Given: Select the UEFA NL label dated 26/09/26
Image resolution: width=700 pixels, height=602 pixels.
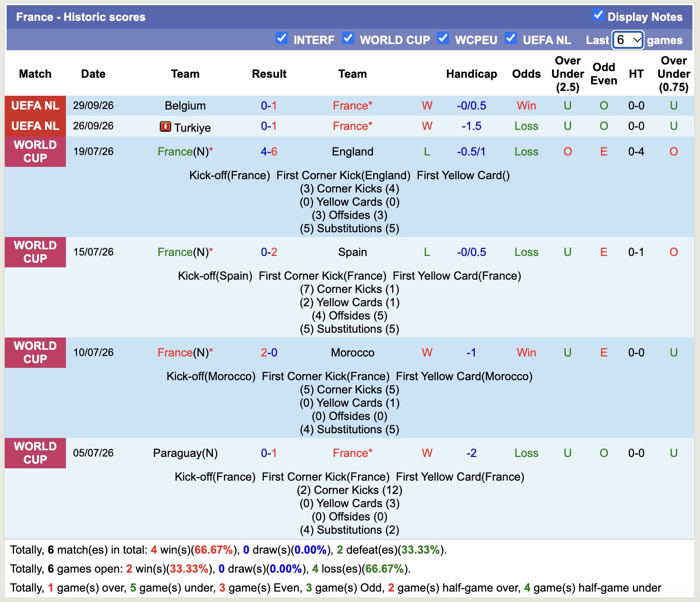Looking at the screenshot, I should coord(35,126).
